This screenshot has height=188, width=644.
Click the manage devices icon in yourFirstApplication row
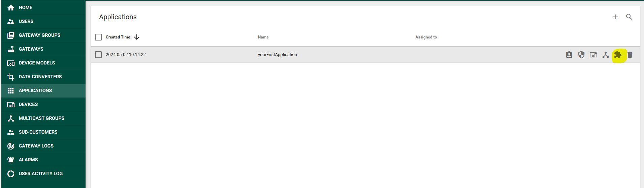593,55
